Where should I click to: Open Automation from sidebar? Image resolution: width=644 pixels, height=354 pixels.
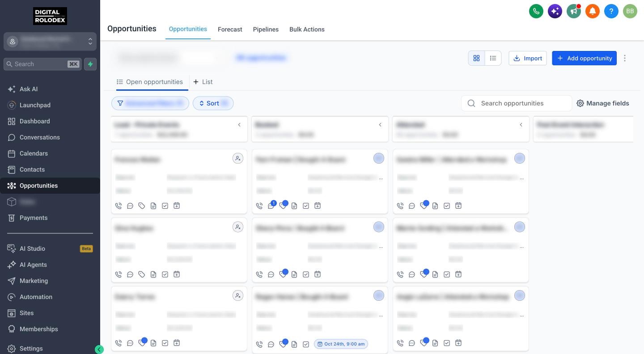(x=50, y=297)
